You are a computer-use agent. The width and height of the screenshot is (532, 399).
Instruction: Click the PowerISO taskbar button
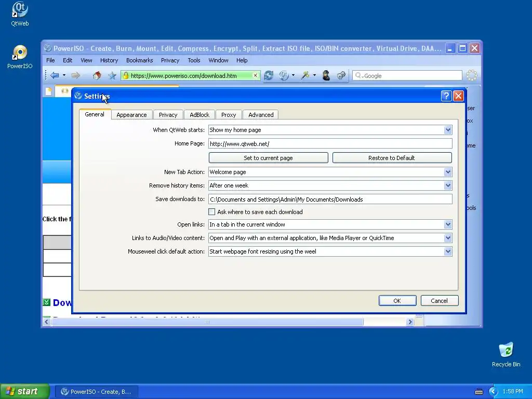click(96, 392)
